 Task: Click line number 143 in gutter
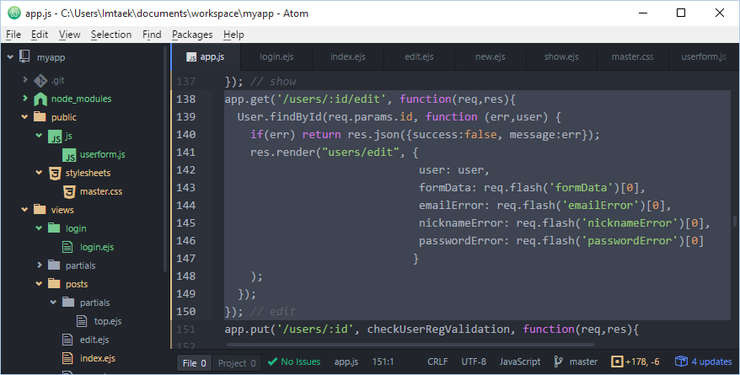(186, 188)
